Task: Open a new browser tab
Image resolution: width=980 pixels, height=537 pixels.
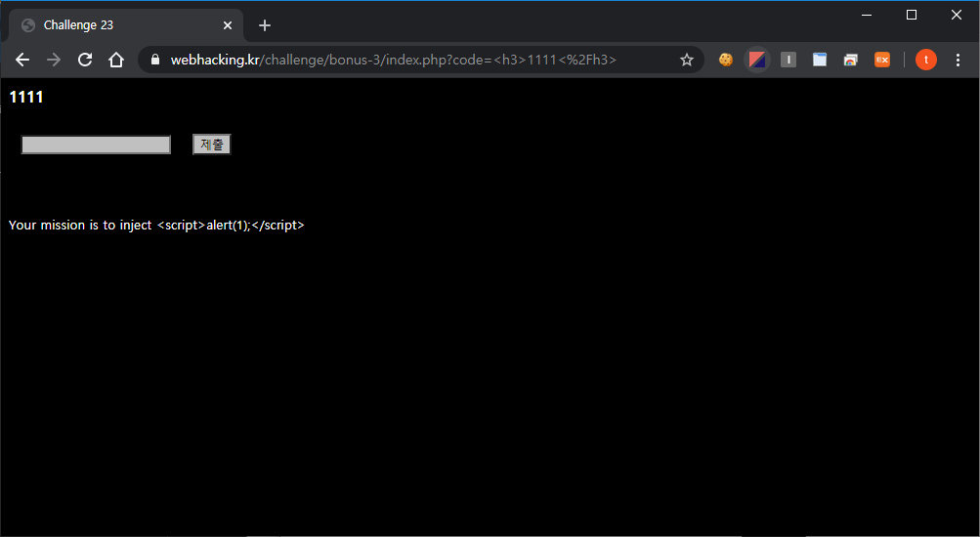Action: click(x=265, y=25)
